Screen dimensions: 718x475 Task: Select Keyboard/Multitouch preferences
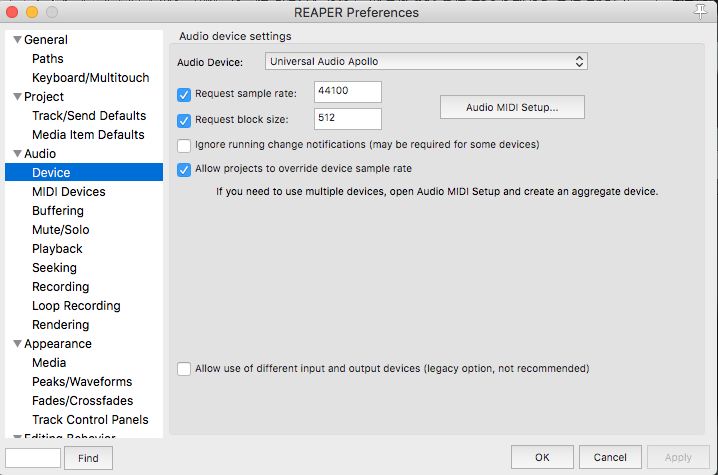click(91, 78)
